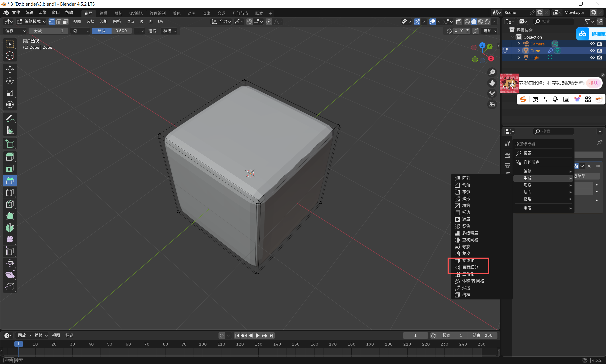
Task: Select the Move tool in toolbar
Action: (x=10, y=69)
